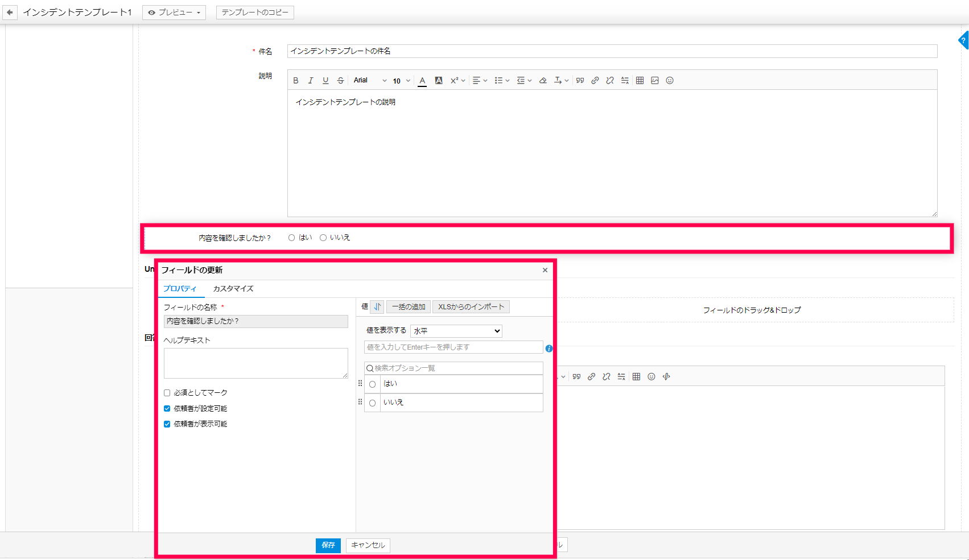Screen dimensions: 969x560
Task: Click the unlink icon in the lower editor toolbar
Action: click(607, 377)
